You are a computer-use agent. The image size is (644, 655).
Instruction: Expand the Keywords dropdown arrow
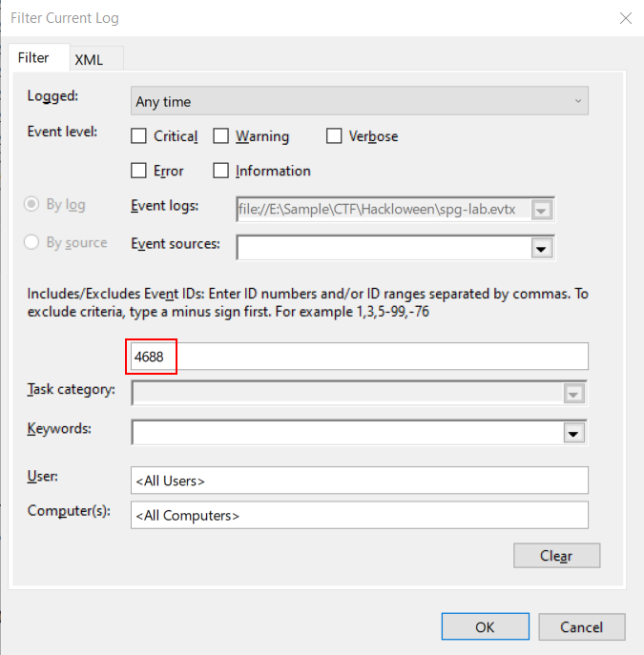point(573,433)
